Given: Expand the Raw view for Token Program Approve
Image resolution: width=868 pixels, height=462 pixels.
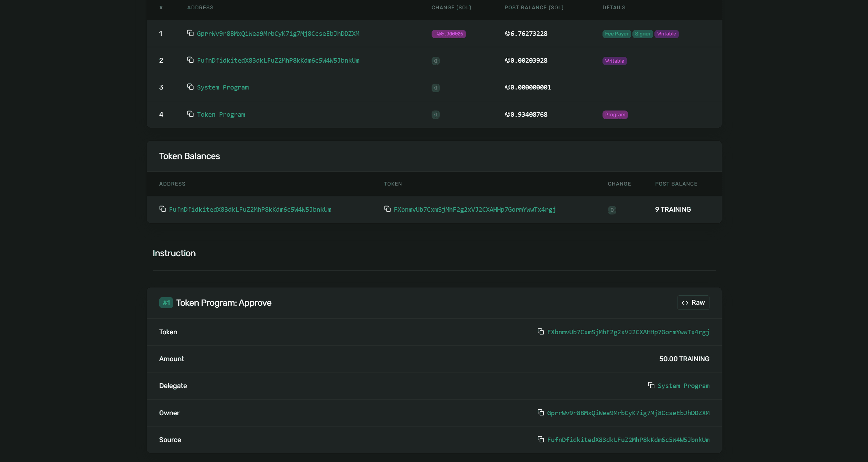Looking at the screenshot, I should [x=693, y=302].
